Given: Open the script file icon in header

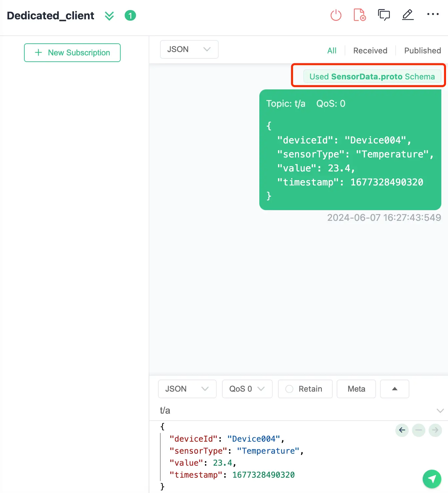Looking at the screenshot, I should 359,15.
